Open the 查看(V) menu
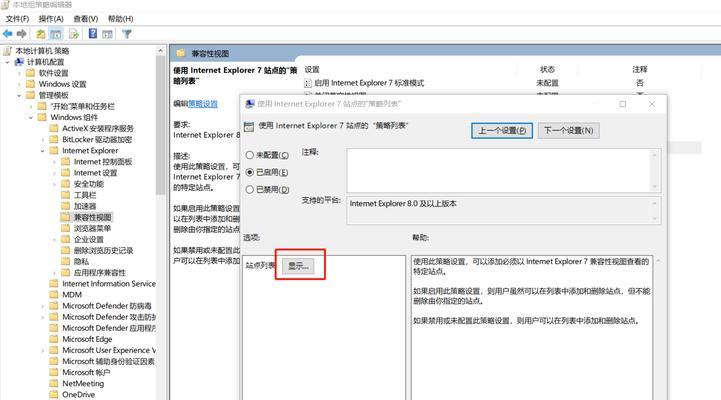721x400 pixels. 86,19
